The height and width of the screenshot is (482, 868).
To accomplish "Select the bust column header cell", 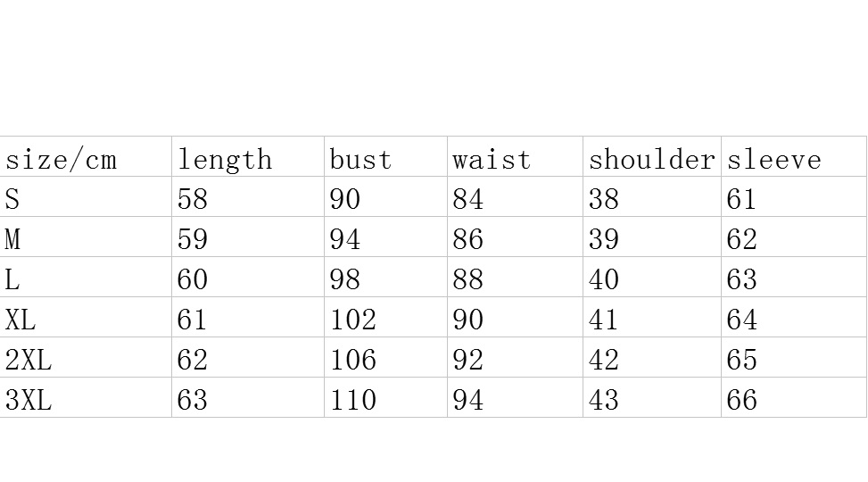I will (386, 157).
